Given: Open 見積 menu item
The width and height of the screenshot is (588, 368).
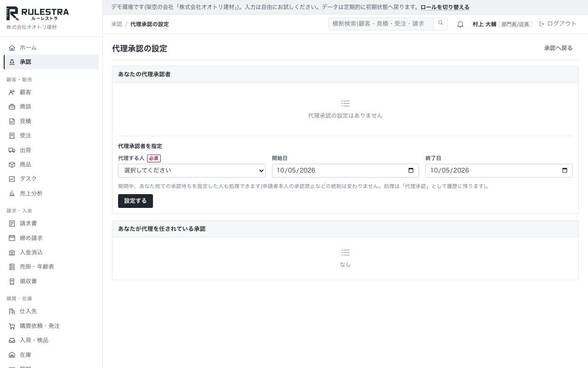Looking at the screenshot, I should click(51, 121).
